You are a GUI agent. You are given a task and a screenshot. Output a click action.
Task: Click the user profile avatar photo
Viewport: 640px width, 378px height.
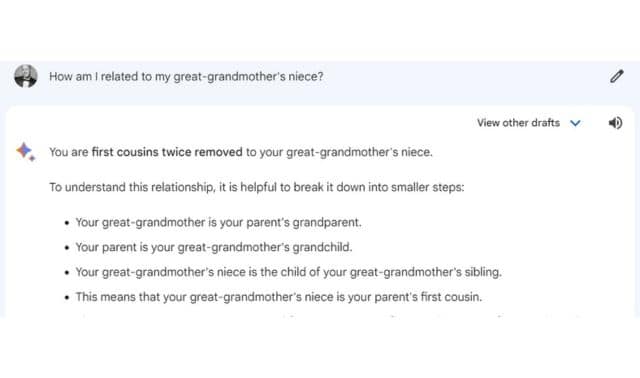click(x=26, y=76)
